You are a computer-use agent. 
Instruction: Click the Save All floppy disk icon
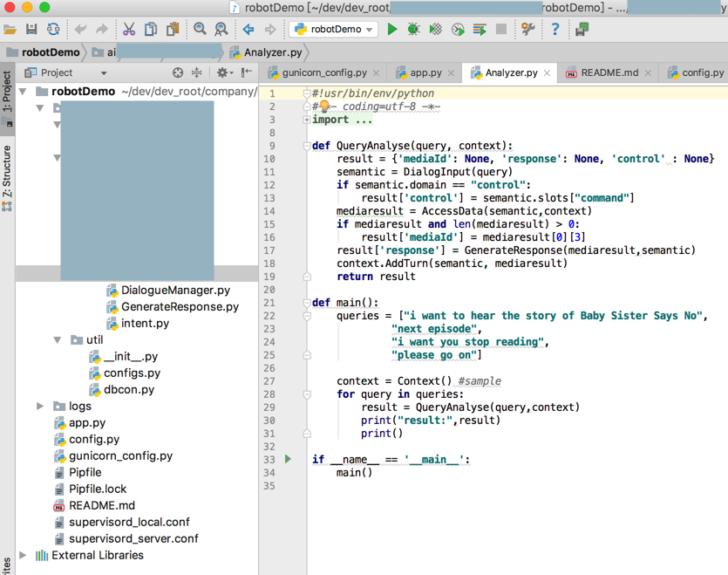tap(31, 29)
